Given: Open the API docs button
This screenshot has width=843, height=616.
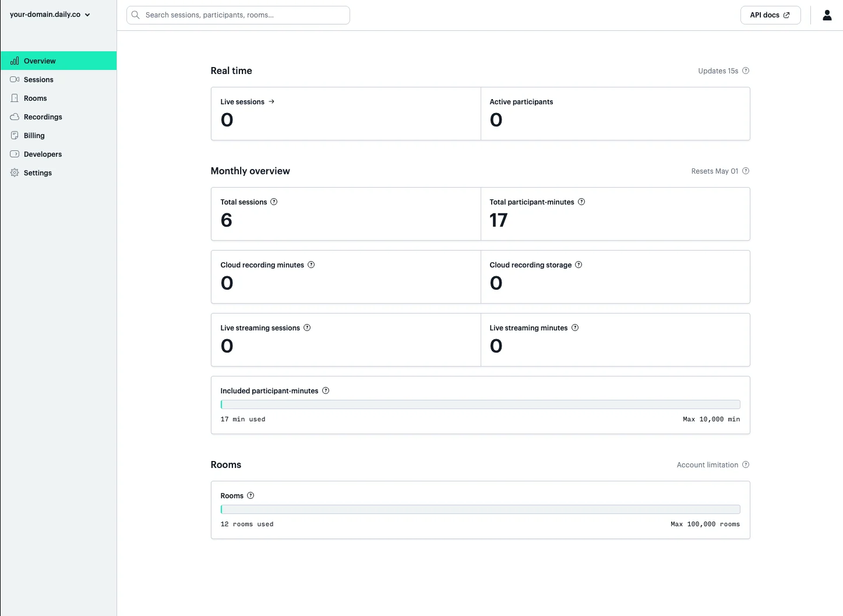Looking at the screenshot, I should (770, 15).
